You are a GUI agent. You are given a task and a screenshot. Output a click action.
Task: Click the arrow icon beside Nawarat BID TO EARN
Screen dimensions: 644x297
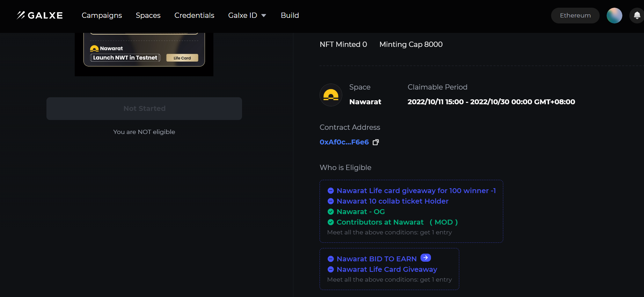426,258
